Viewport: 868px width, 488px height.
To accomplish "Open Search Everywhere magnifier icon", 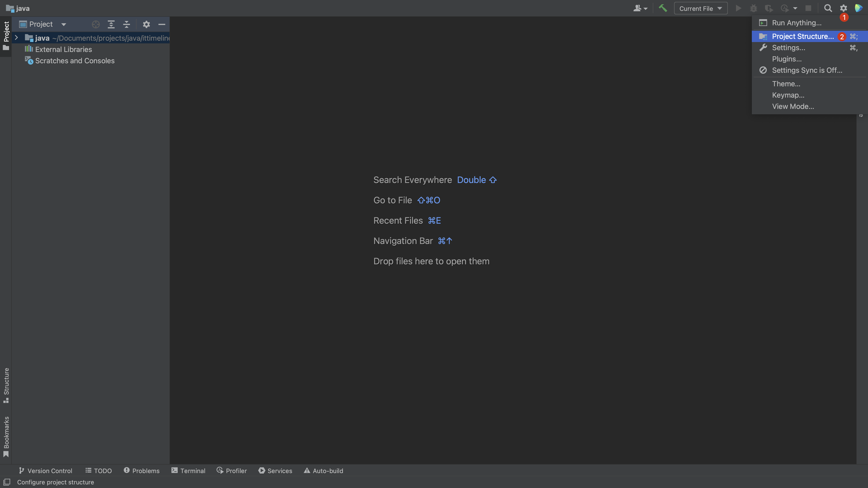I will coord(828,8).
